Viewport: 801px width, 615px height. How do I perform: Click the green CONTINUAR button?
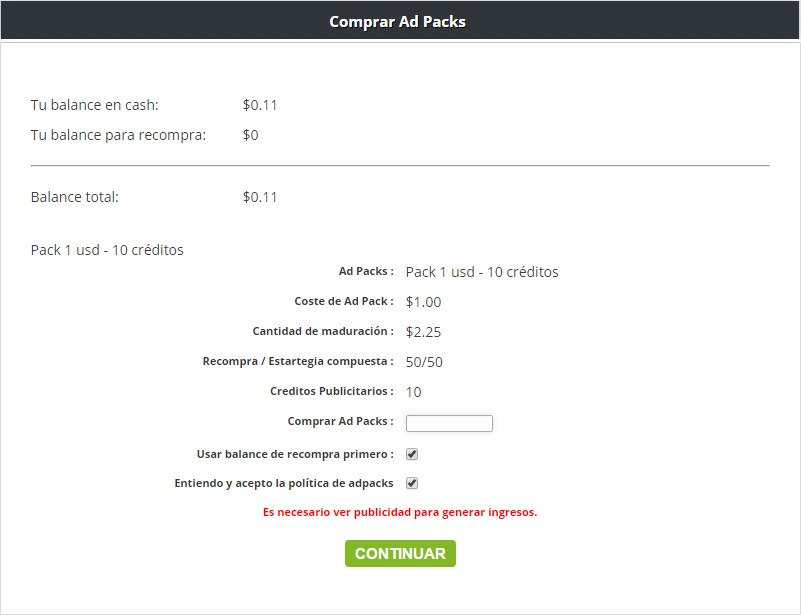(400, 554)
